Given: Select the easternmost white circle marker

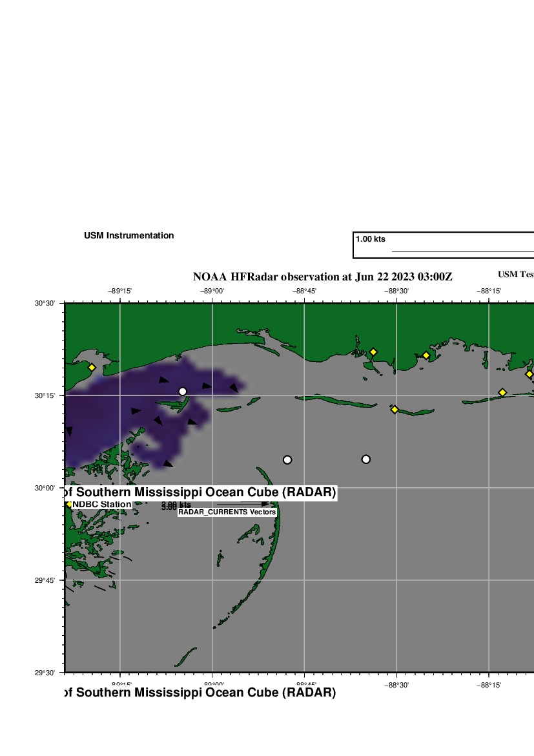Looking at the screenshot, I should [365, 459].
